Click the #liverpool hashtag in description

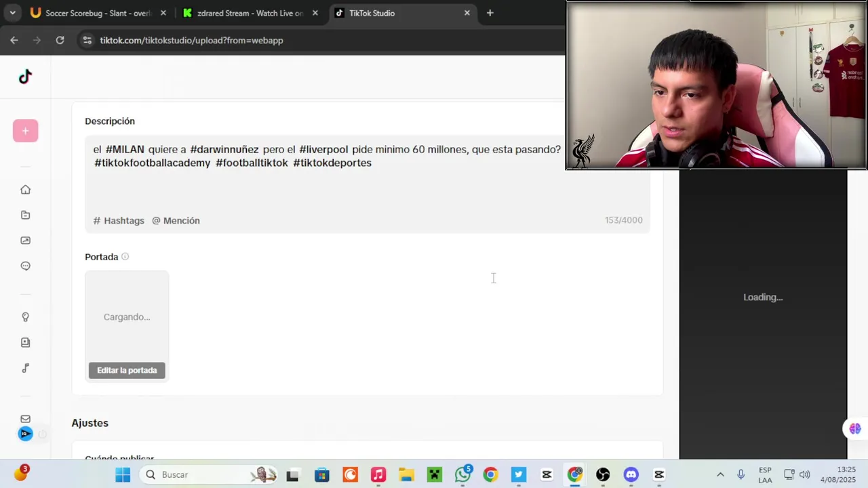click(x=323, y=149)
